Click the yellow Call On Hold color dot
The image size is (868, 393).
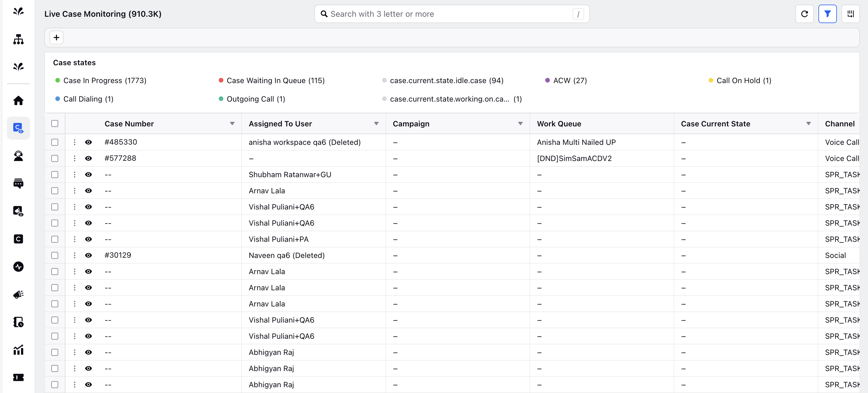[x=711, y=80]
